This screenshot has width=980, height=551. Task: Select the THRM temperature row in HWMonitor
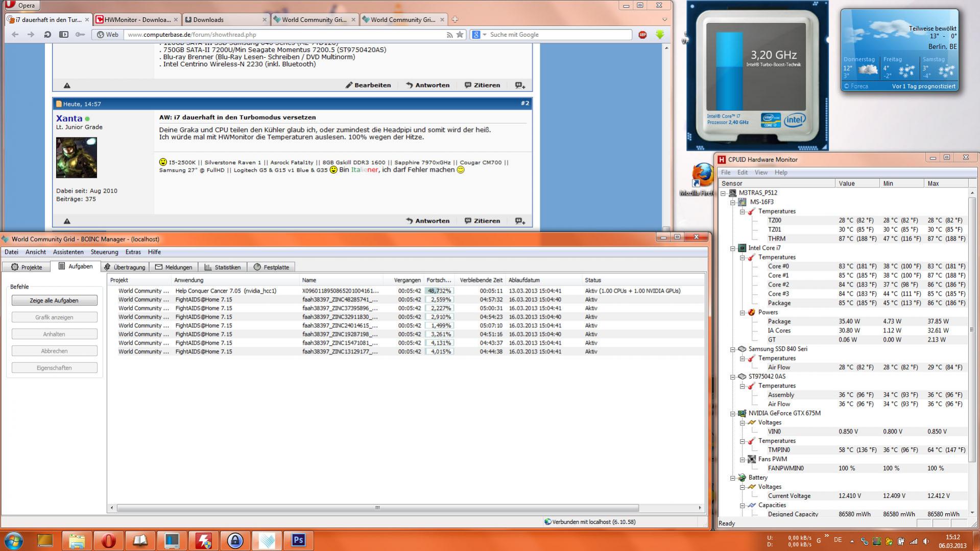[x=845, y=239]
